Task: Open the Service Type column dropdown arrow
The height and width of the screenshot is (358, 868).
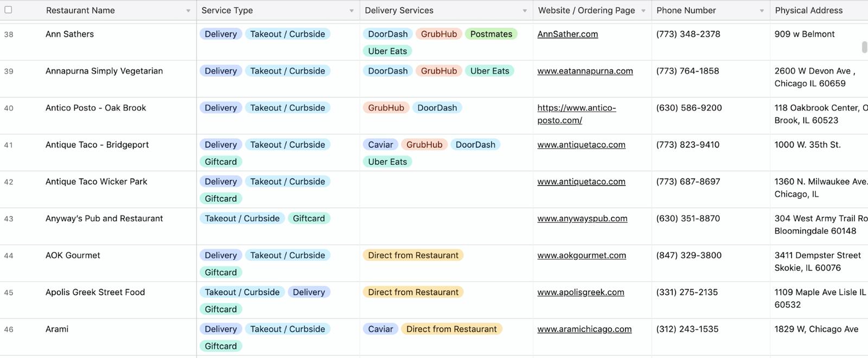Action: pyautogui.click(x=352, y=11)
